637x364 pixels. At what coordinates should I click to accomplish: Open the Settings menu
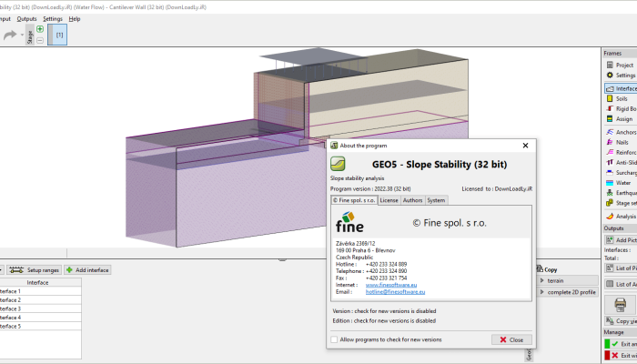[53, 19]
